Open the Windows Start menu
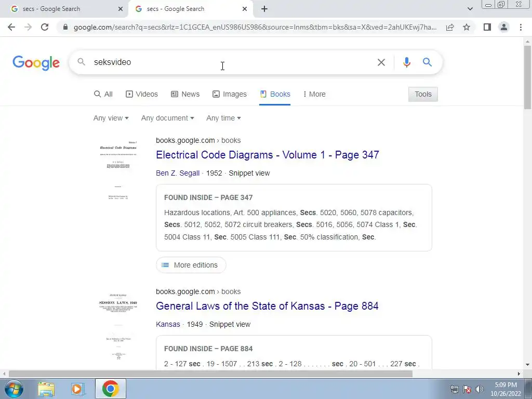Image resolution: width=532 pixels, height=399 pixels. point(14,389)
